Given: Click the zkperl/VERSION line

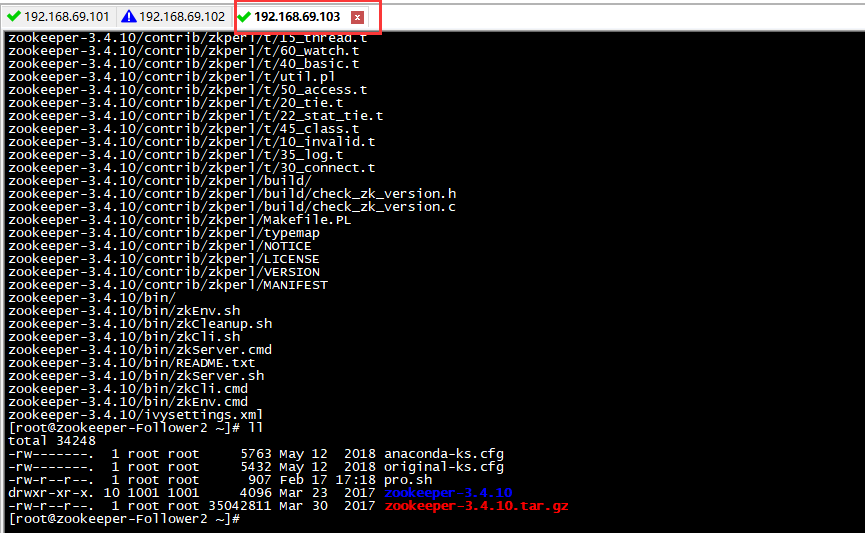Looking at the screenshot, I should tap(164, 272).
